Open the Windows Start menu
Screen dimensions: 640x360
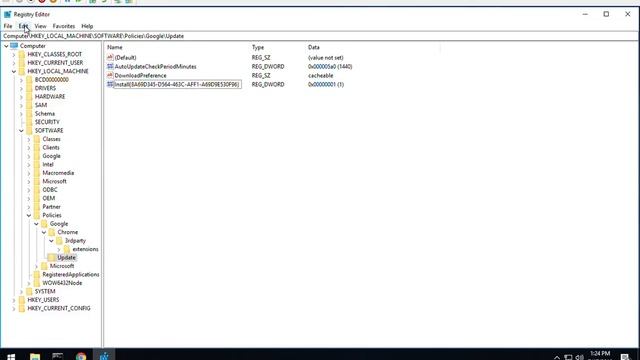[x=11, y=356]
